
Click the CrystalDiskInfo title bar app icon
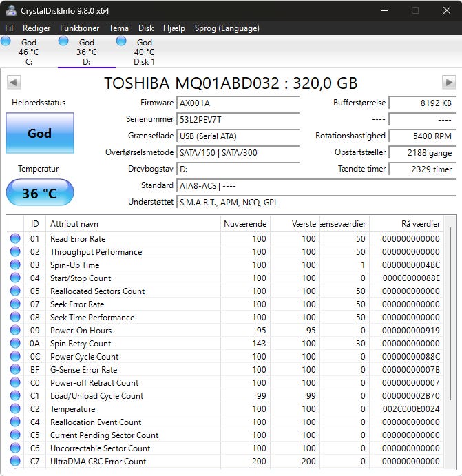(x=11, y=10)
